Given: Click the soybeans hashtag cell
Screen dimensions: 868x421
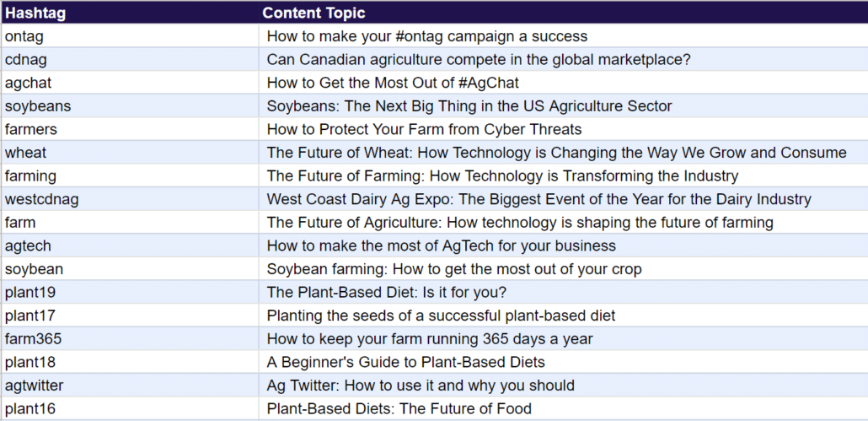Looking at the screenshot, I should [x=130, y=105].
